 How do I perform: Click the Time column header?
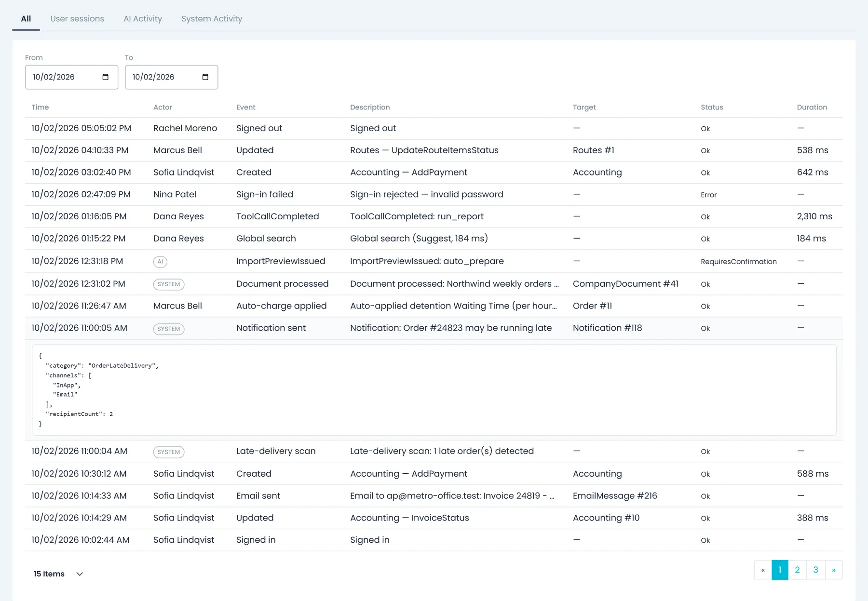coord(40,107)
